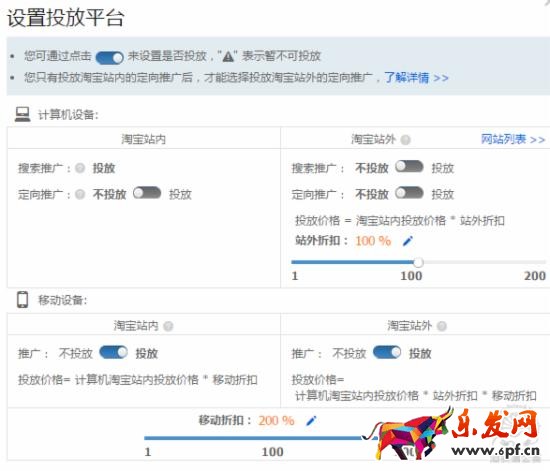Click the computer device icon beside 计算机设备
550x471 pixels.
(x=22, y=114)
